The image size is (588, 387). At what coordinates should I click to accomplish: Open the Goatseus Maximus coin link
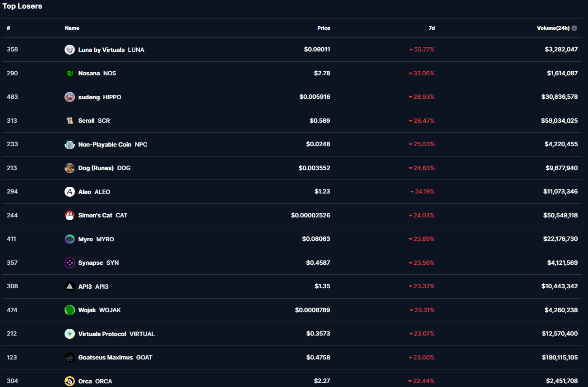click(106, 357)
